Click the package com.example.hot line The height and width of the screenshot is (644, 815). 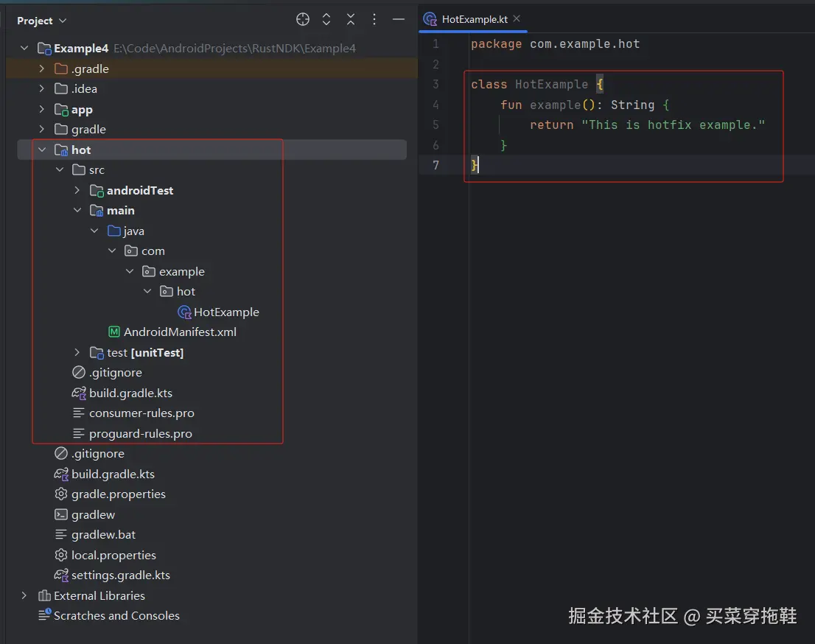(x=555, y=44)
